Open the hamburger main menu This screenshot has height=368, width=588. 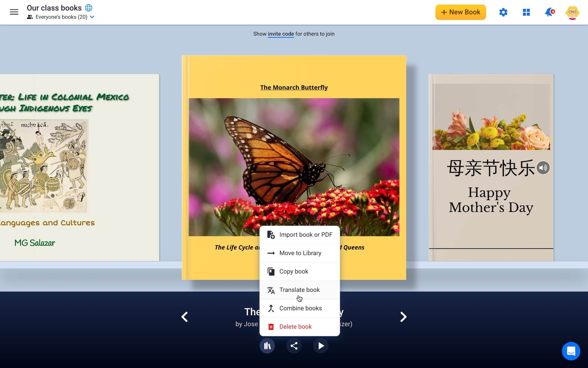coord(14,12)
